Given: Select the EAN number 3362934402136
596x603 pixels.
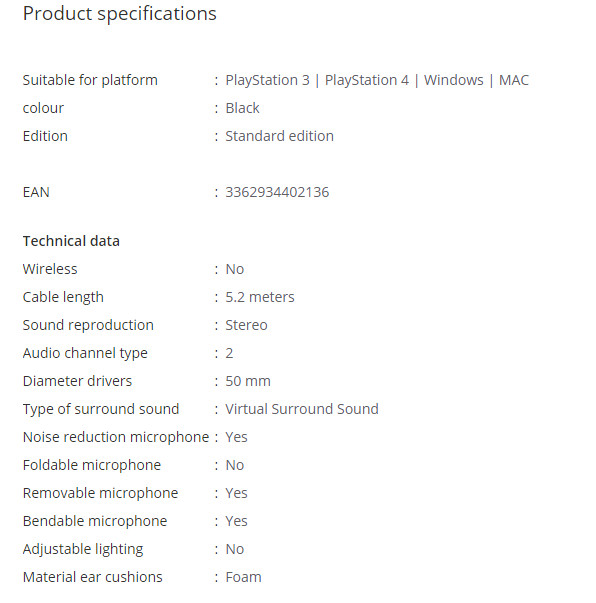Looking at the screenshot, I should click(x=277, y=192).
